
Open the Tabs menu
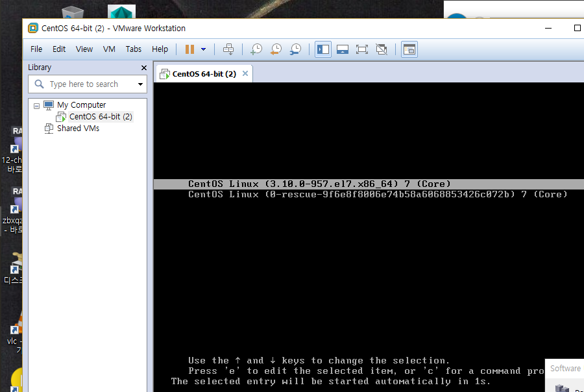point(133,49)
